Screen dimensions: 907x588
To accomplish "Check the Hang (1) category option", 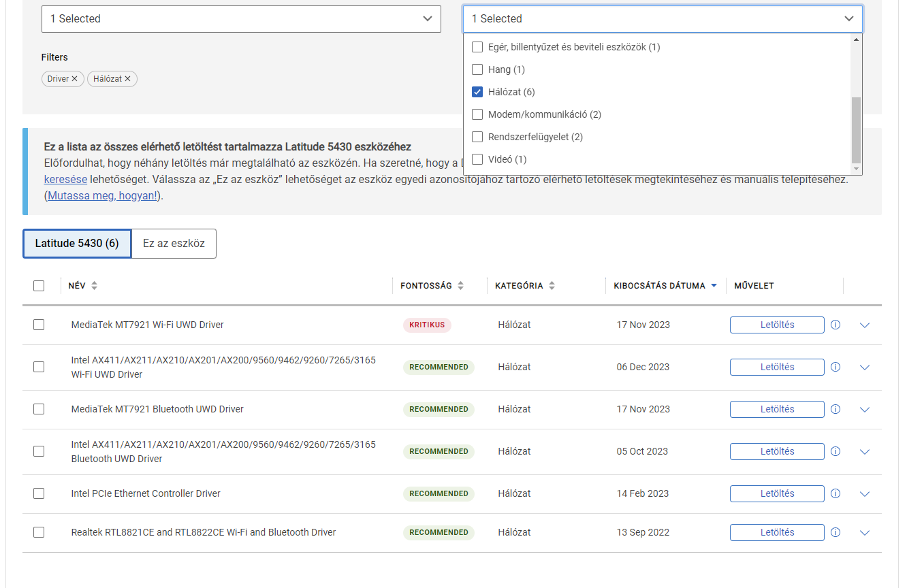I will tap(477, 69).
